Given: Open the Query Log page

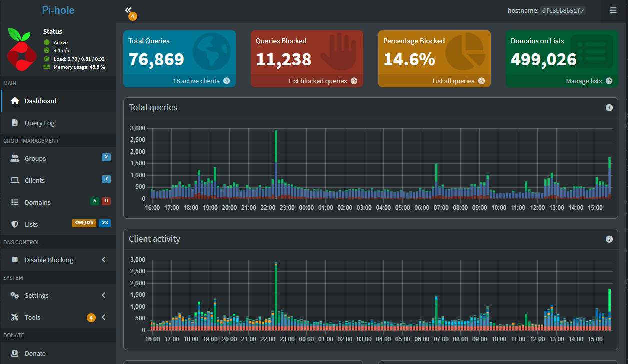Looking at the screenshot, I should 39,123.
